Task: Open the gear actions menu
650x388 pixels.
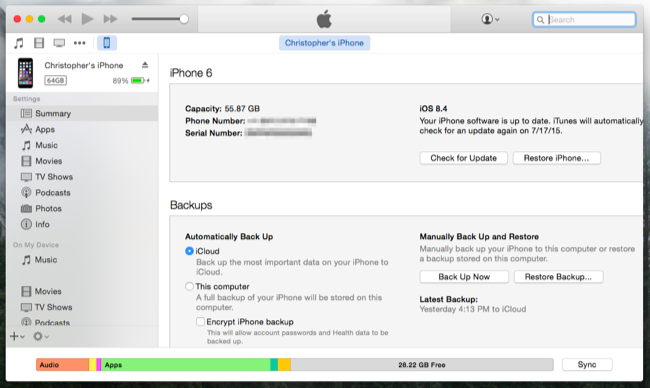Action: 41,337
